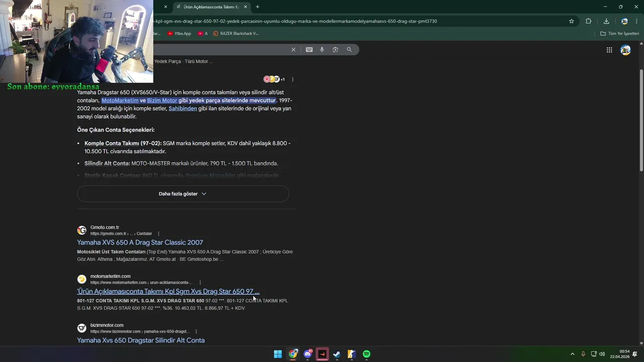Open more options for bizimmotor.com result
Screen dimensions: 644x362
point(196,331)
